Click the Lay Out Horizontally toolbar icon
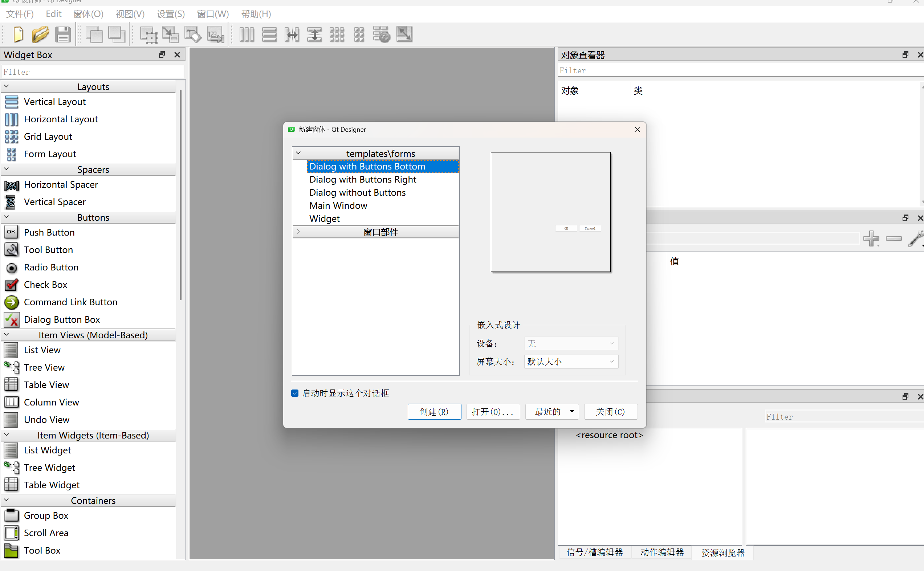Viewport: 924px width, 571px height. pyautogui.click(x=247, y=34)
